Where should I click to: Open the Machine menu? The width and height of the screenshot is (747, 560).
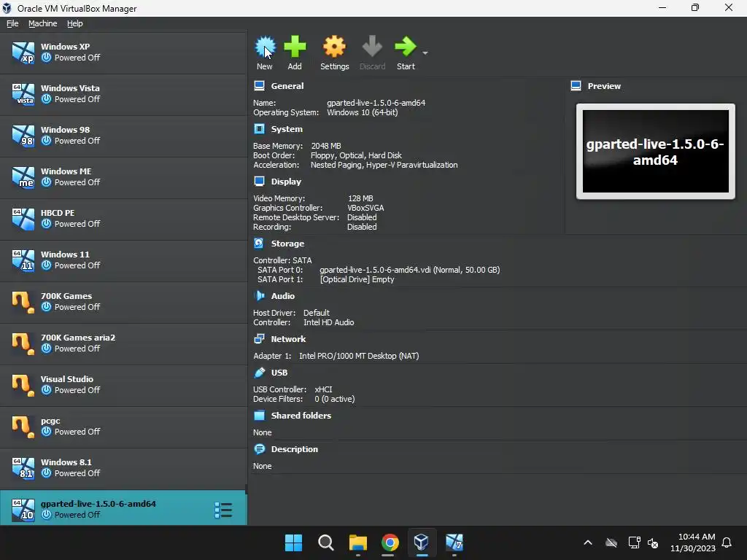click(43, 23)
